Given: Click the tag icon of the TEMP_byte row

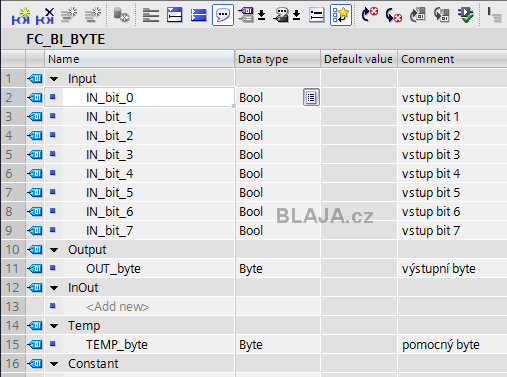Looking at the screenshot, I should point(35,345).
